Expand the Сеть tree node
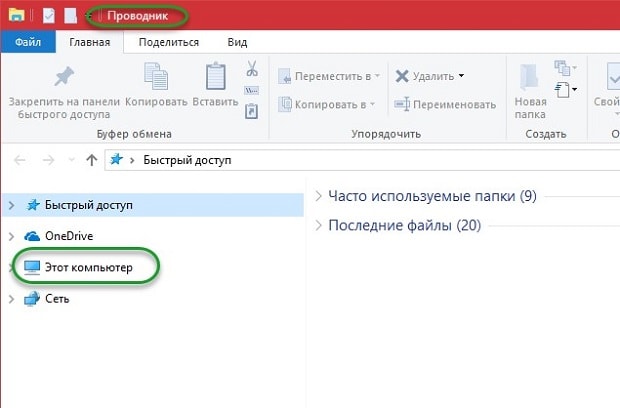 coord(11,299)
